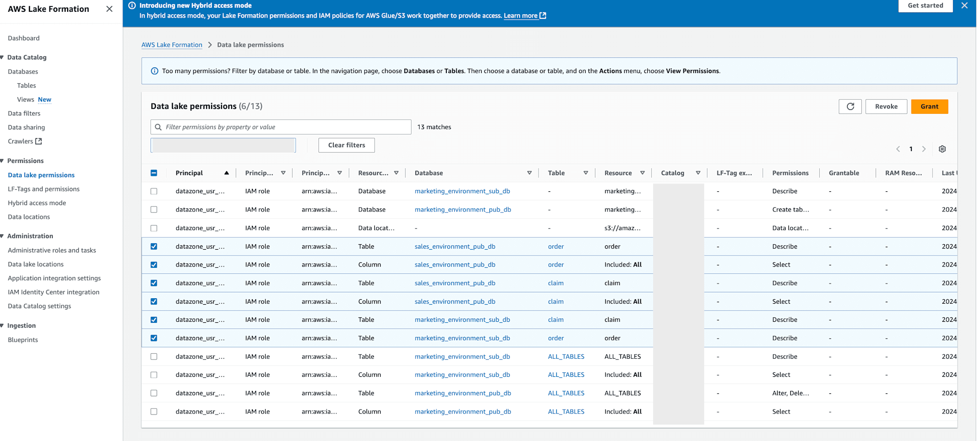The height and width of the screenshot is (441, 980).
Task: Click the Clear filters button
Action: pos(346,145)
